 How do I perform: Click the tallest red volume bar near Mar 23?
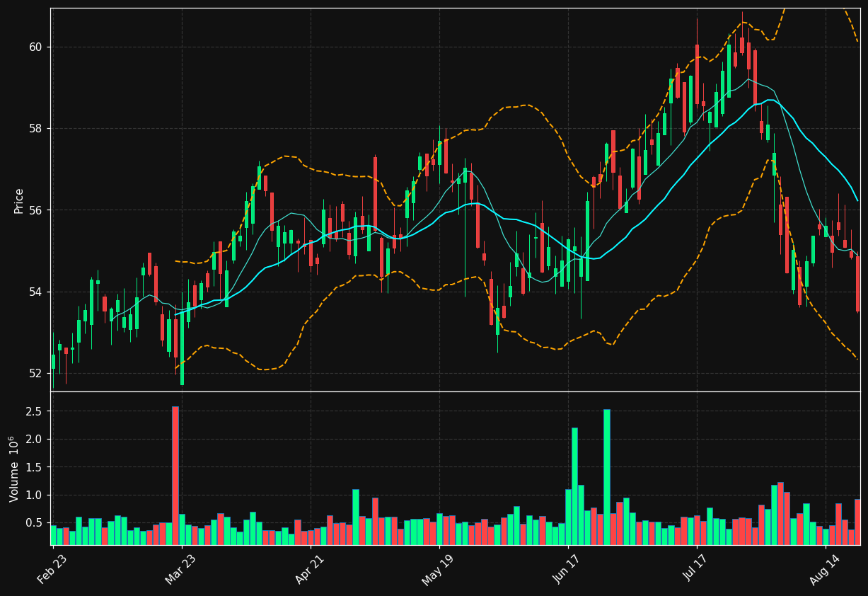click(x=175, y=476)
